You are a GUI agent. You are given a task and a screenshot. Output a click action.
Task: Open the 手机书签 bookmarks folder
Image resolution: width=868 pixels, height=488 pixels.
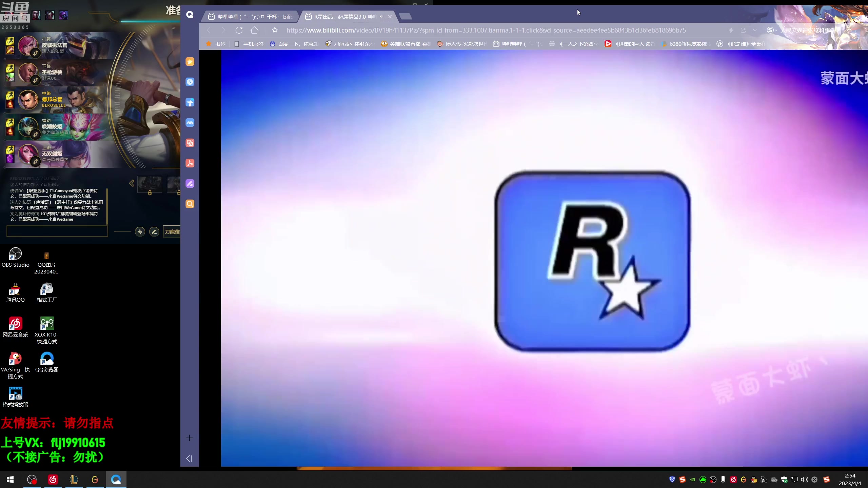coord(249,44)
